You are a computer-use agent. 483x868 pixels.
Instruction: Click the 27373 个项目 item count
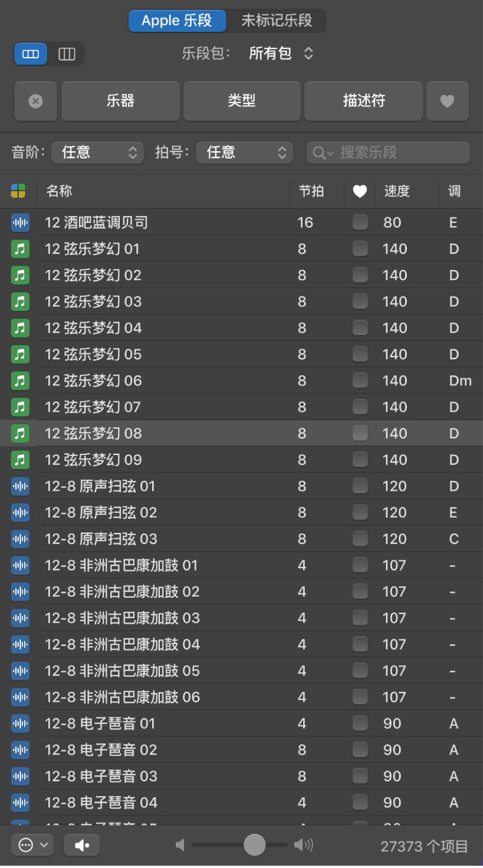[424, 846]
